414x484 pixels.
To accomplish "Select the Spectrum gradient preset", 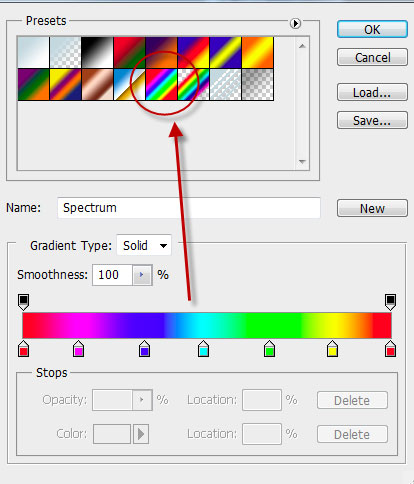I will 161,85.
